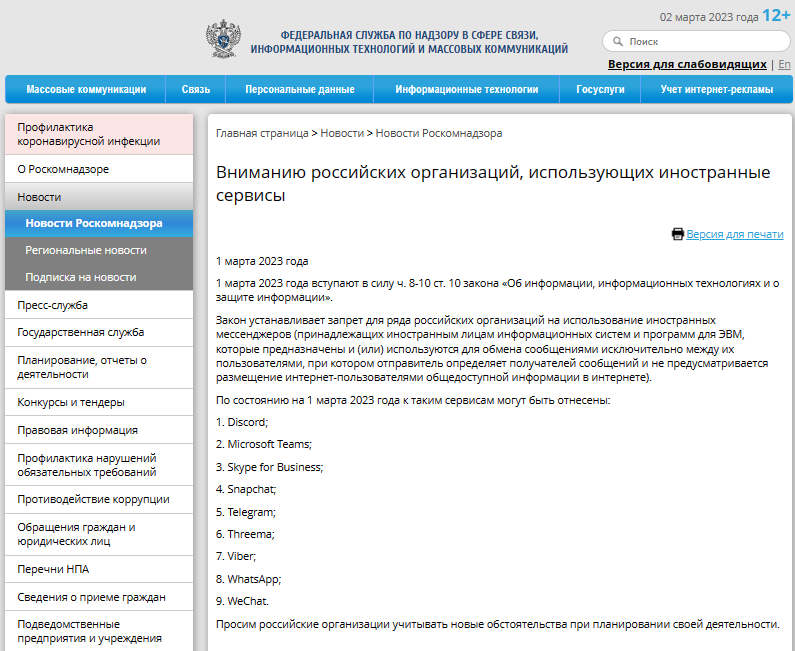This screenshot has width=795, height=651.
Task: Open Профилактика коронавирусной инфекции section
Action: pos(99,134)
